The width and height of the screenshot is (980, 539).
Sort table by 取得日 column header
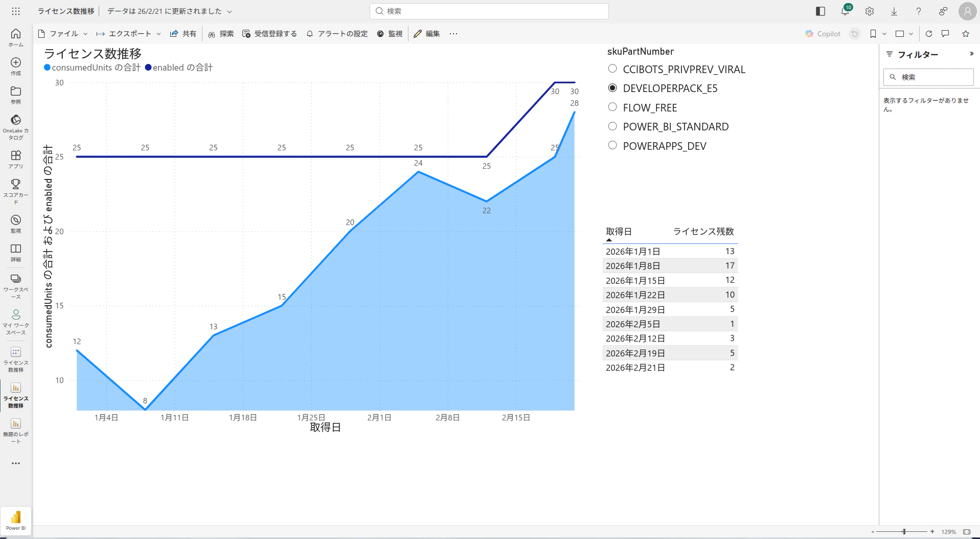click(x=619, y=232)
